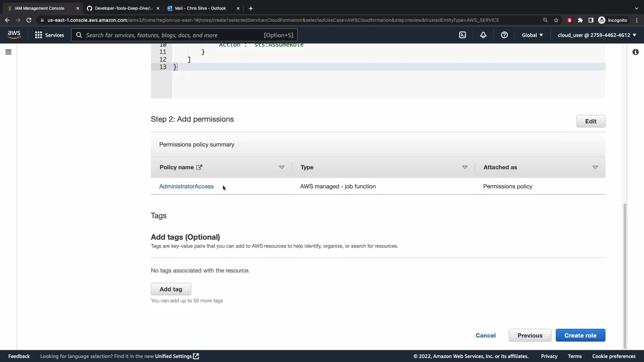Sort by Policy name column arrow
The width and height of the screenshot is (644, 362).
(281, 167)
